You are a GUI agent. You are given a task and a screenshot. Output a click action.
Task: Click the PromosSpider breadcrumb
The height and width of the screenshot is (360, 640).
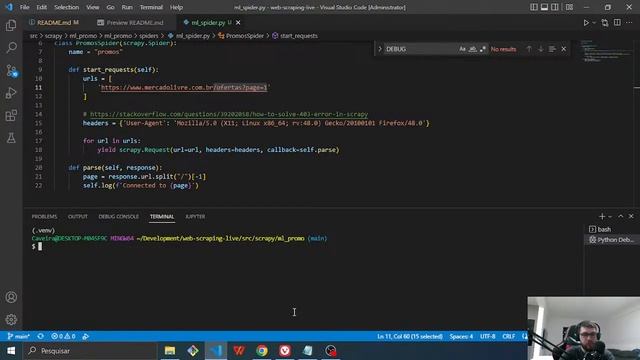tap(244, 36)
